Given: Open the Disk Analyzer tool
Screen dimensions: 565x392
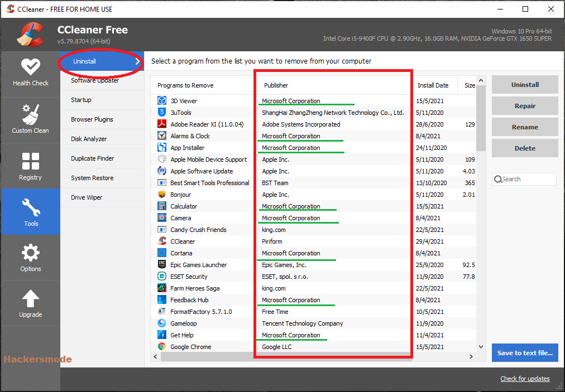Looking at the screenshot, I should pos(102,139).
